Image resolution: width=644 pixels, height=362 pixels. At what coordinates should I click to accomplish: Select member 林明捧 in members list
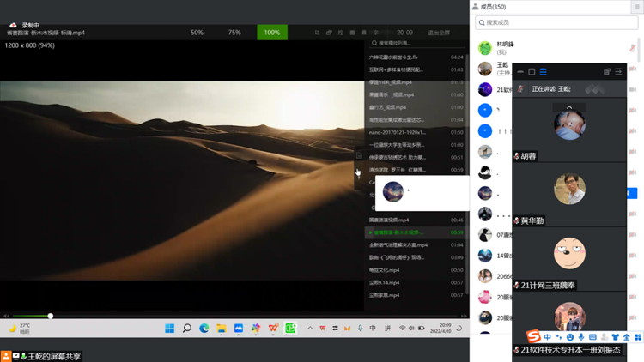556,48
